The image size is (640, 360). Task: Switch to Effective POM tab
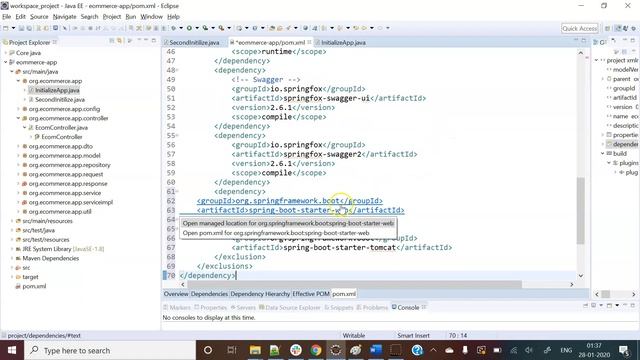pyautogui.click(x=311, y=294)
